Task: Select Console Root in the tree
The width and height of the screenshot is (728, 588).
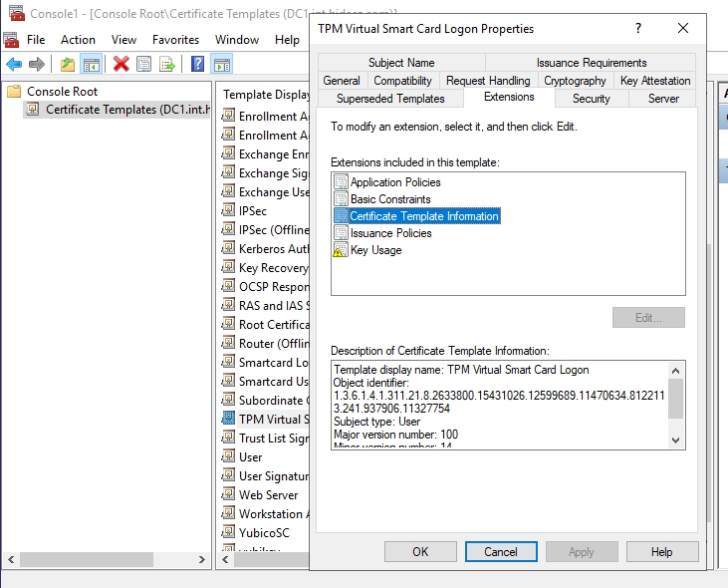Action: [x=62, y=91]
